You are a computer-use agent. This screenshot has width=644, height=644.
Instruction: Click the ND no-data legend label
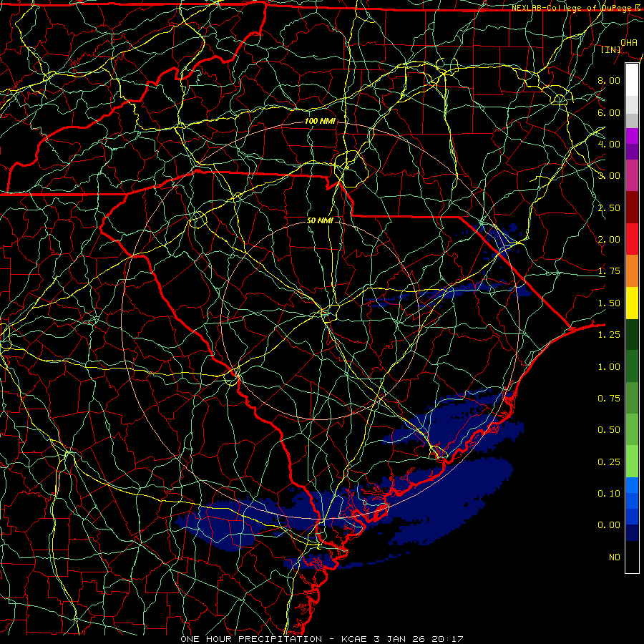point(615,557)
